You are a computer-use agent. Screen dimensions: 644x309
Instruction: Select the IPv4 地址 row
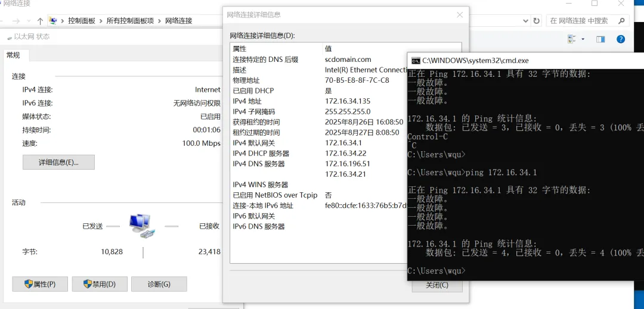pos(318,101)
